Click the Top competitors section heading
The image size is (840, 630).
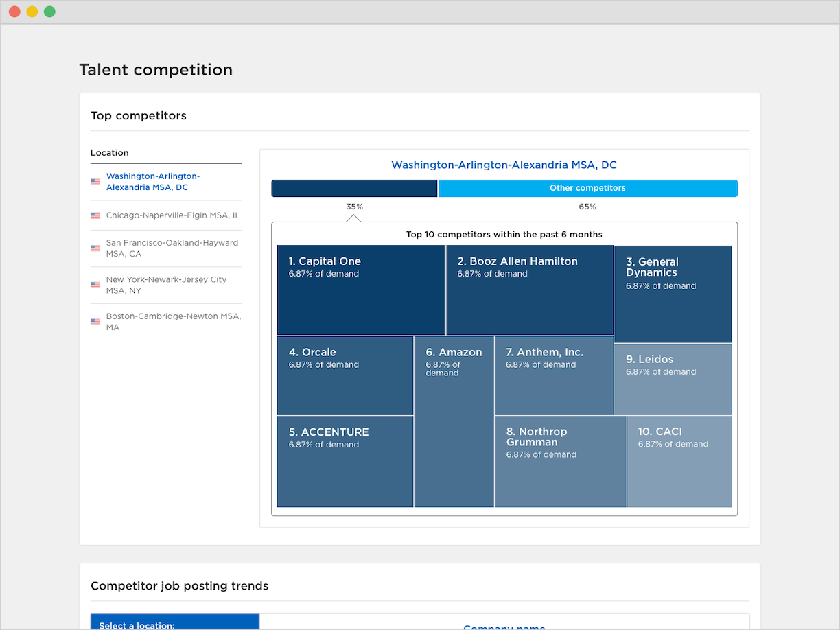coord(139,115)
